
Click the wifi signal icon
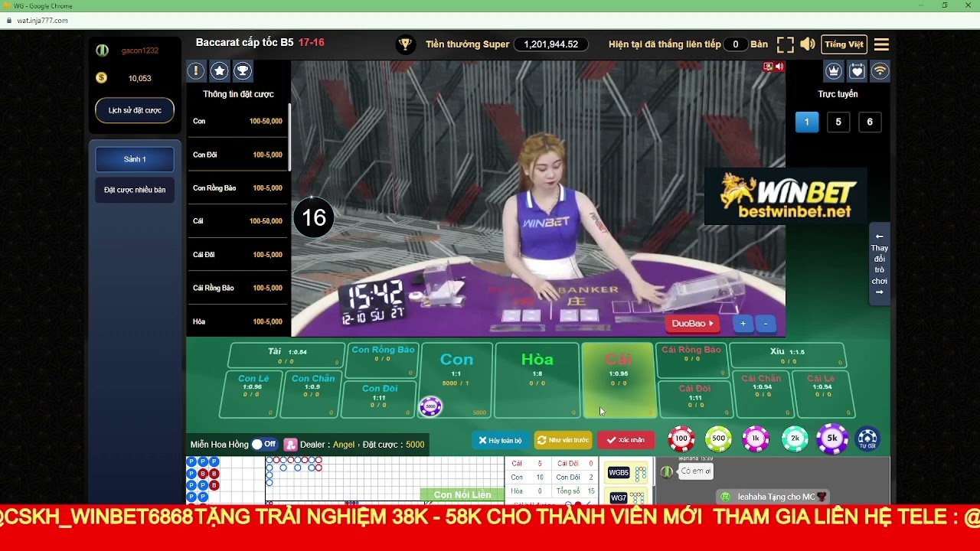click(880, 71)
